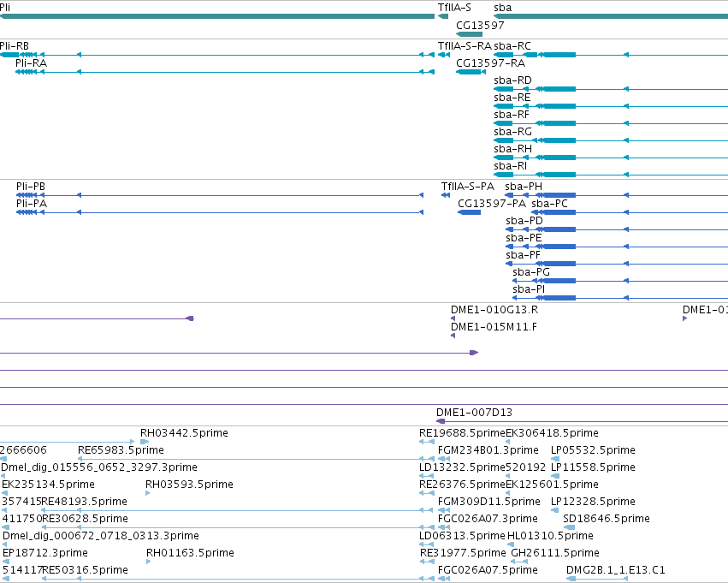Viewport: 728px width, 583px height.
Task: Click EST FGM234B01.3prime
Action: click(488, 450)
